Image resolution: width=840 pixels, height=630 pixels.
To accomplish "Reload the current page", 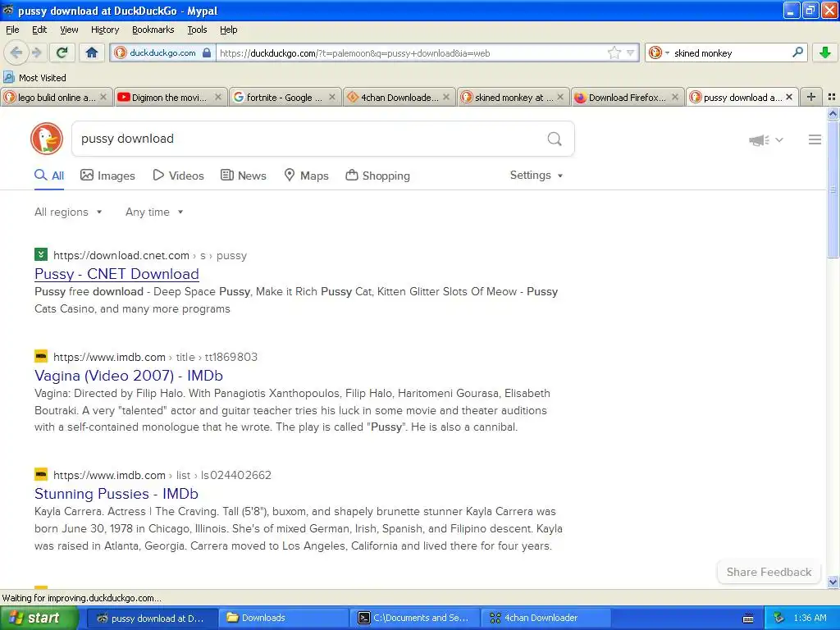I will (x=62, y=52).
